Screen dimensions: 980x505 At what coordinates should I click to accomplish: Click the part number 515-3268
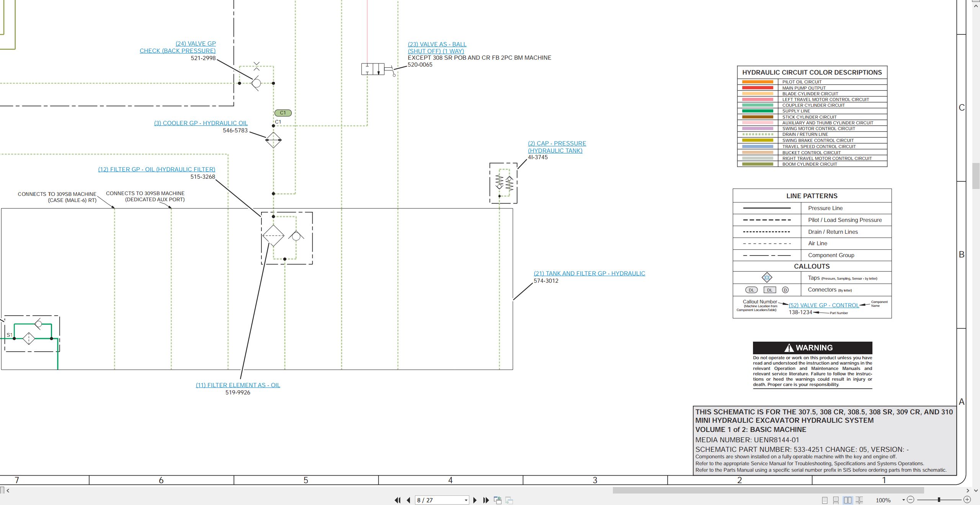(x=203, y=177)
